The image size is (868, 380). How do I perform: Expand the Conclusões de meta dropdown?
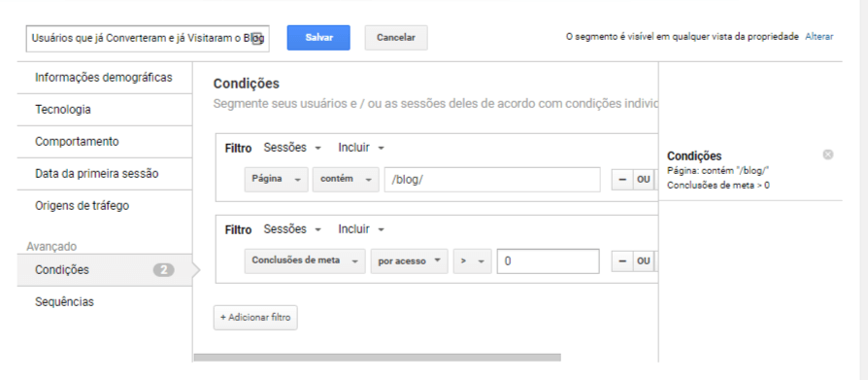tap(305, 260)
